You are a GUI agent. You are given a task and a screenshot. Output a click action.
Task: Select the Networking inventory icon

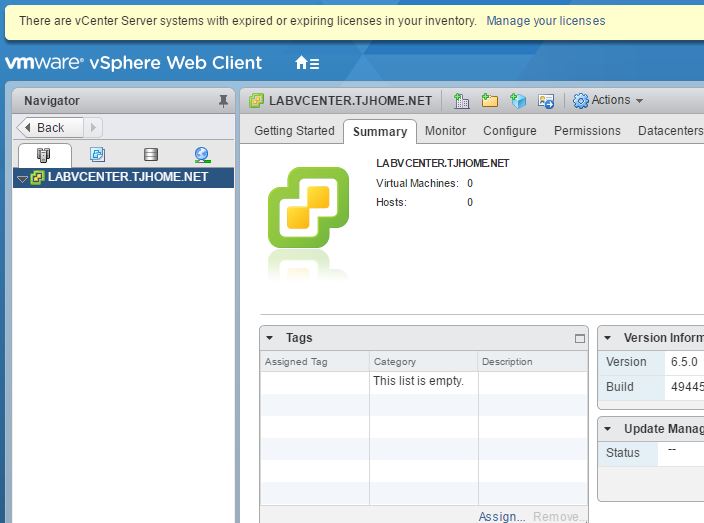[202, 155]
